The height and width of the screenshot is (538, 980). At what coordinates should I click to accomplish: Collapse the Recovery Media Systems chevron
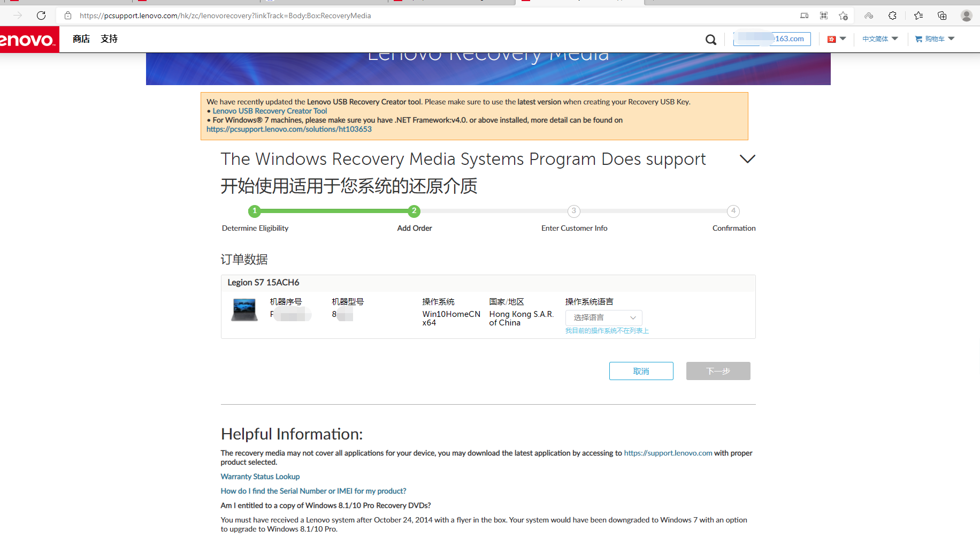[747, 159]
